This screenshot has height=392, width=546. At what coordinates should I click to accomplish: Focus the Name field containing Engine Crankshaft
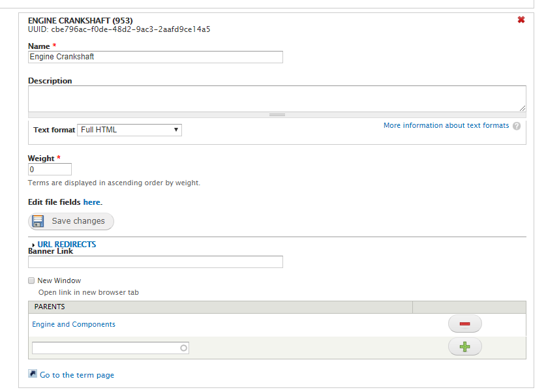155,57
